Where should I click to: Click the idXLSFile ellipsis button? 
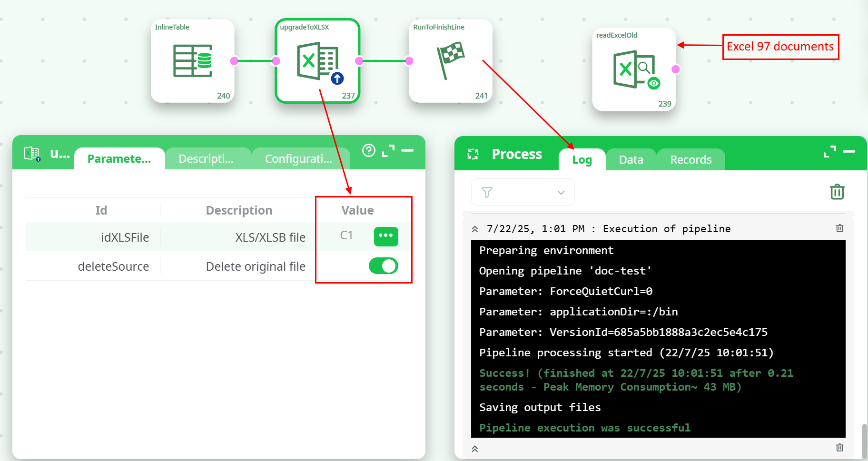coord(385,236)
